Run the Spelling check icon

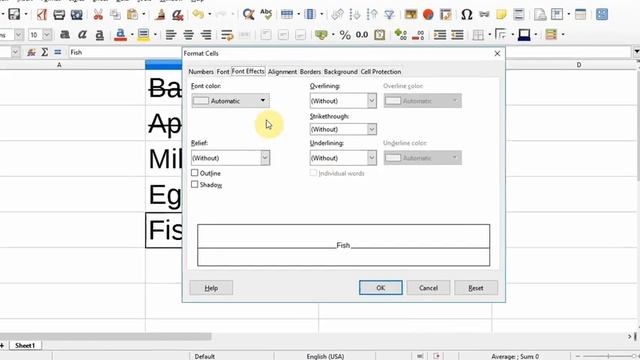pos(266,14)
